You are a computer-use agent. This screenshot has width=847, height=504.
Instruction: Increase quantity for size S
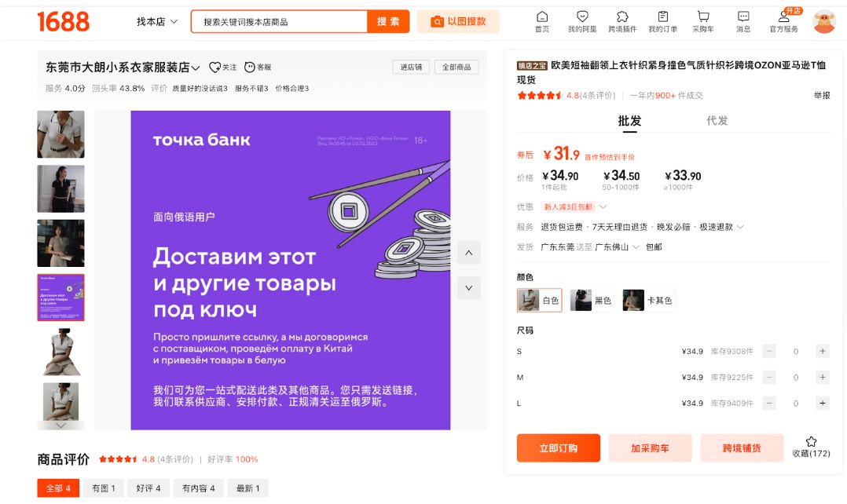(x=822, y=351)
